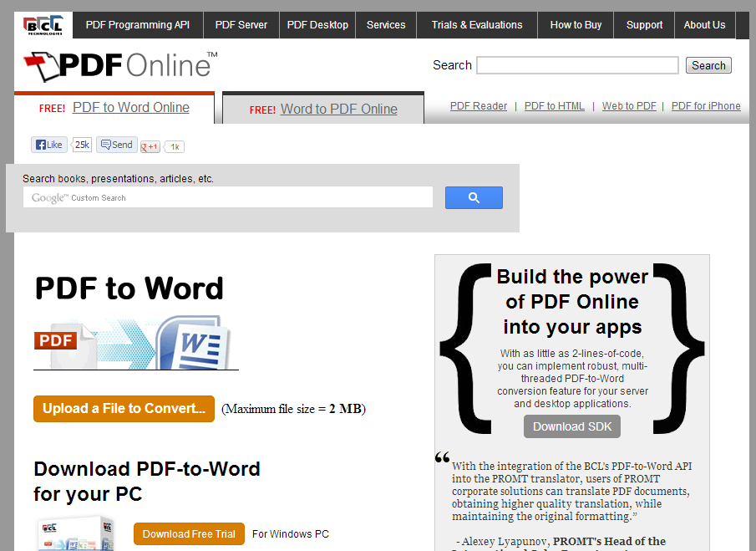Follow the PDF Reader link
Viewport: 756px width, 551px height.
479,106
